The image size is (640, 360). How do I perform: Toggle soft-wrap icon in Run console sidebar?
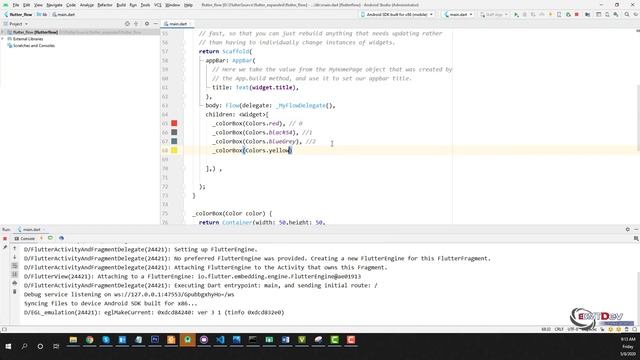point(15,266)
